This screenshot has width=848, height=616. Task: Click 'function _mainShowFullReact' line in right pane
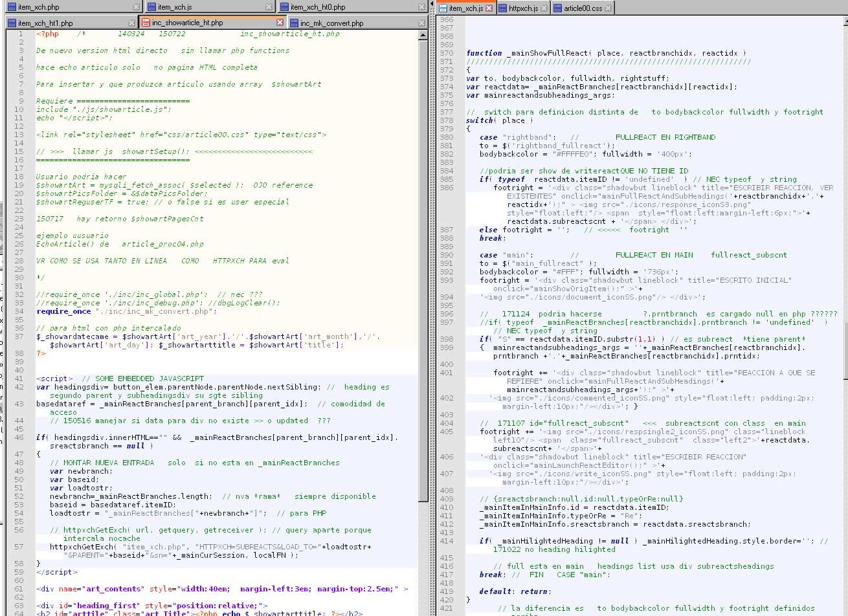[x=606, y=53]
